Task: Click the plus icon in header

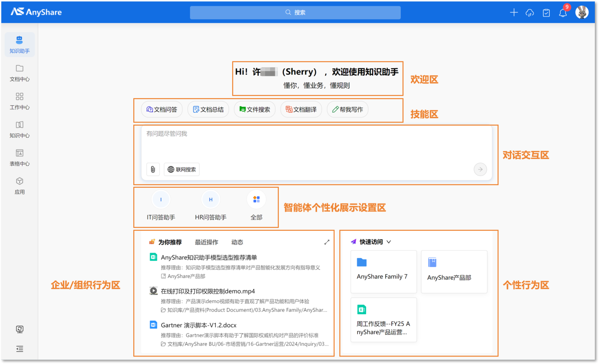Action: click(514, 13)
